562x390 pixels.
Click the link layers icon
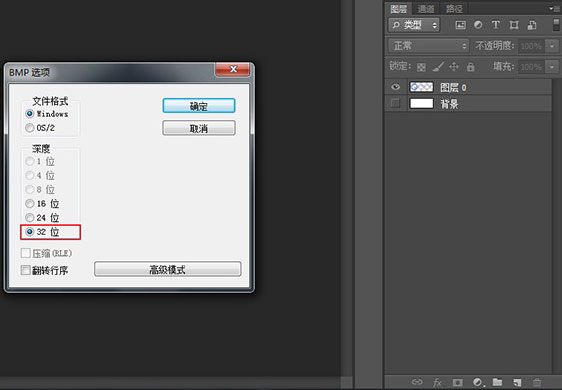point(417,382)
